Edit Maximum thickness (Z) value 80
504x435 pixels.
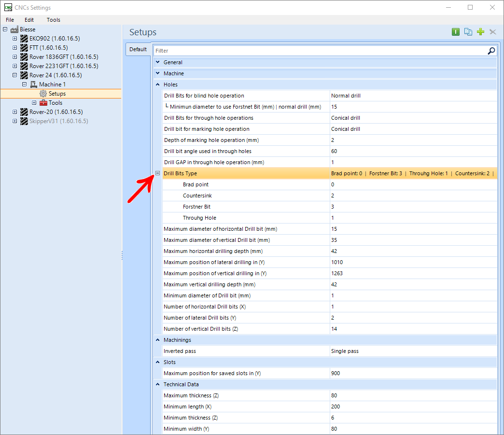pyautogui.click(x=413, y=395)
